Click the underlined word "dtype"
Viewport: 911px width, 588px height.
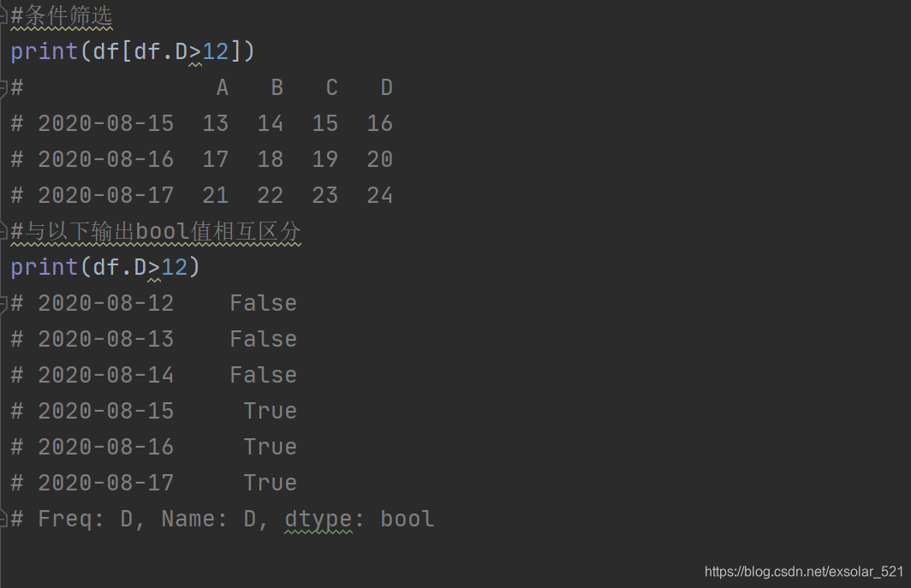[x=318, y=519]
